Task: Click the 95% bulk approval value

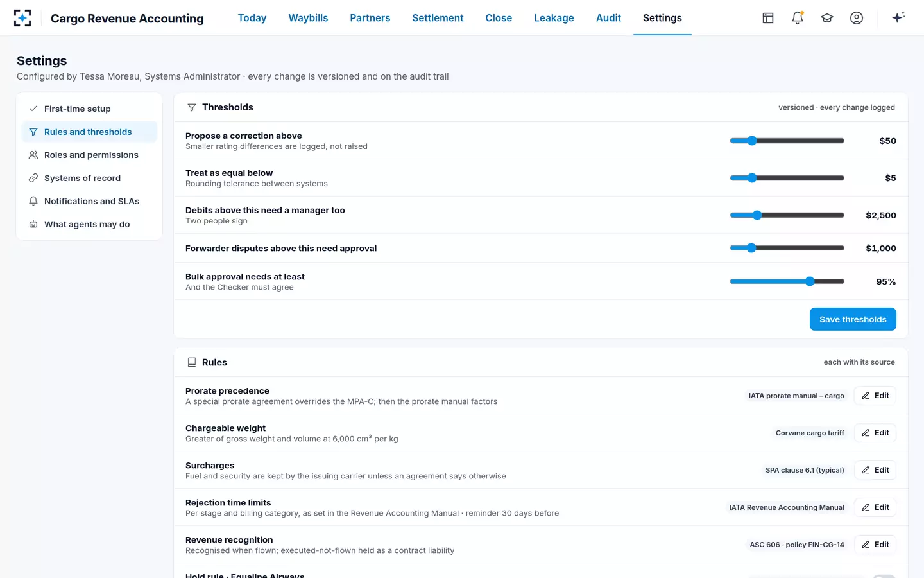Action: click(886, 281)
